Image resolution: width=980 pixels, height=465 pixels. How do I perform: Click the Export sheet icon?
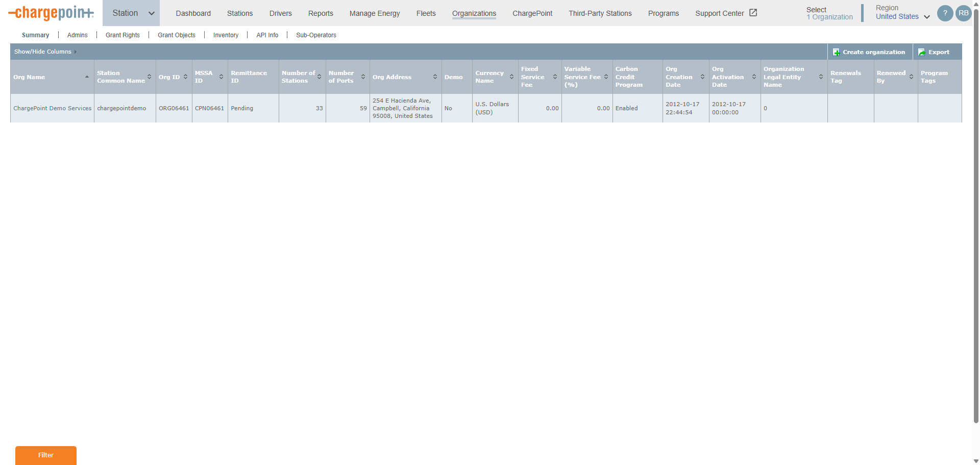click(922, 52)
